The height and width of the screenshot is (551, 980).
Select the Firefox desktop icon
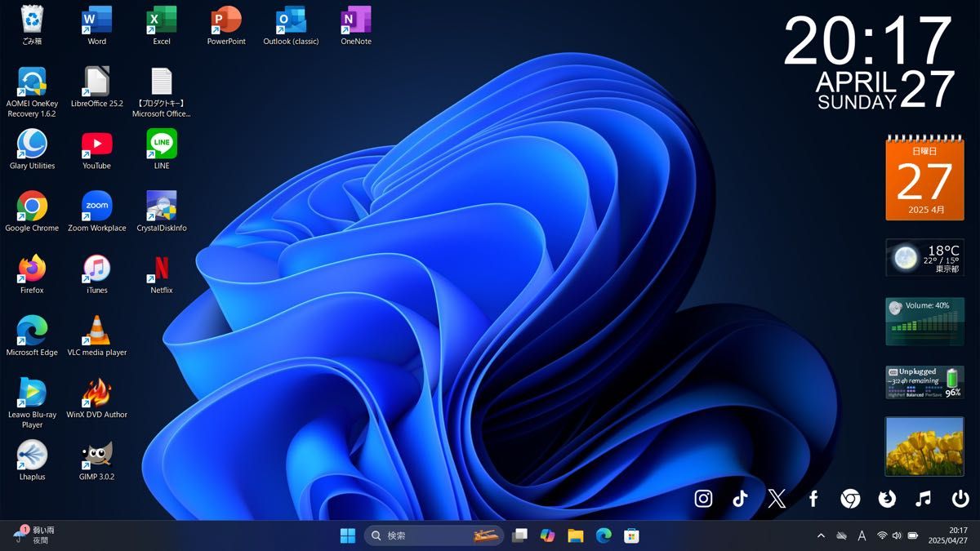click(32, 274)
